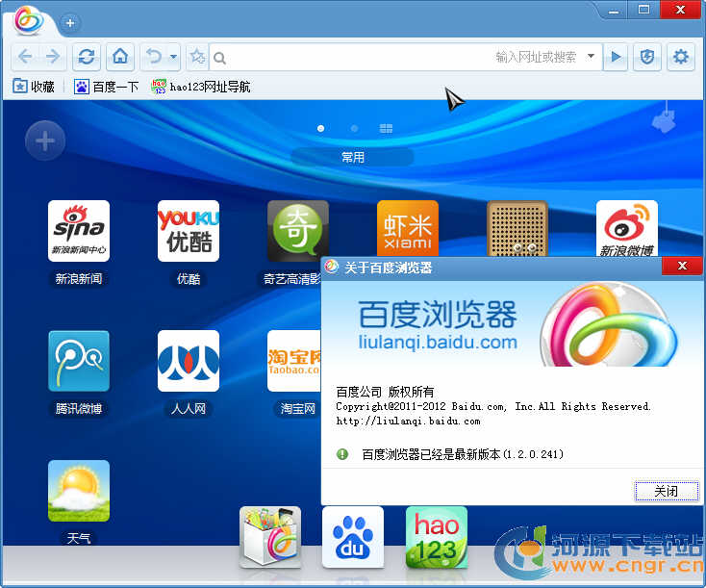Screen dimensions: 706x588
Task: Open the Baidu paw dock icon
Action: [x=353, y=537]
